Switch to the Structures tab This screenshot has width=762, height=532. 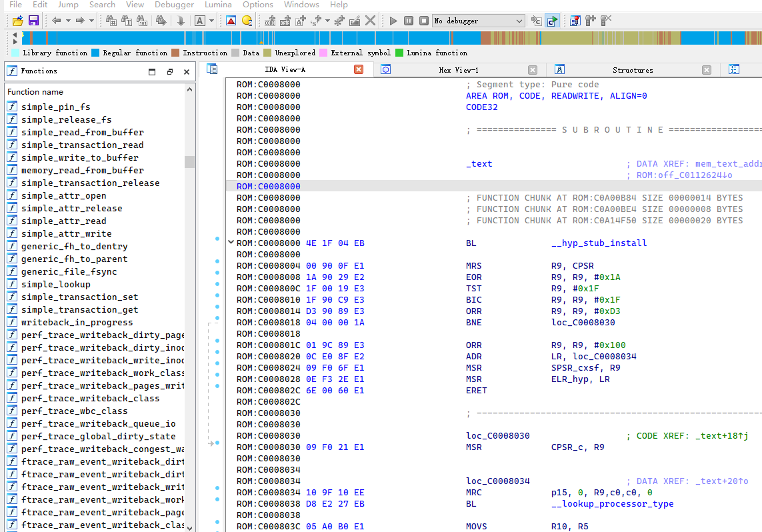tap(632, 70)
